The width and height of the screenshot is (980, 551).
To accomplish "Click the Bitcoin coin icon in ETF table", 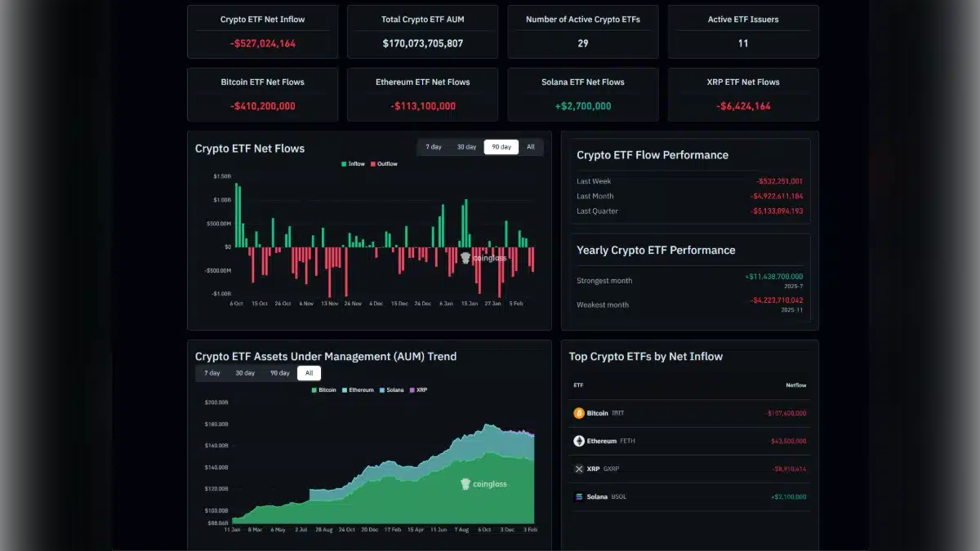I will tap(579, 413).
